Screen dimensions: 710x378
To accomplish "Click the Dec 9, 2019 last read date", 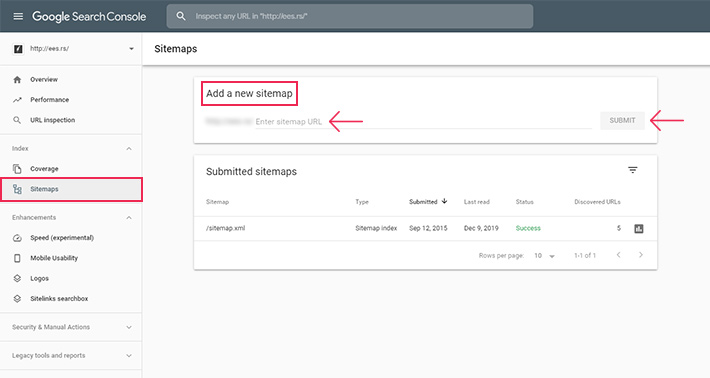I will (x=481, y=228).
